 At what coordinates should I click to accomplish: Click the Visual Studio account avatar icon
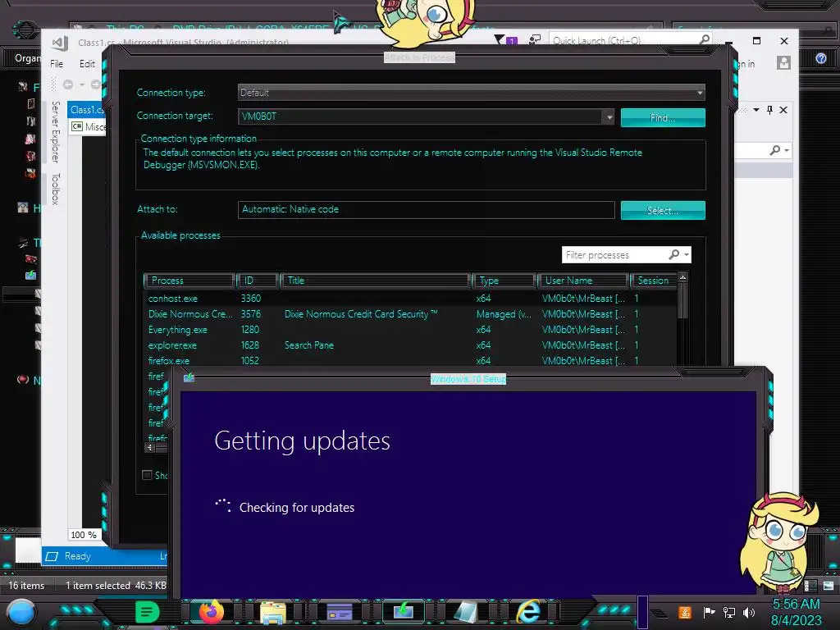click(x=783, y=62)
